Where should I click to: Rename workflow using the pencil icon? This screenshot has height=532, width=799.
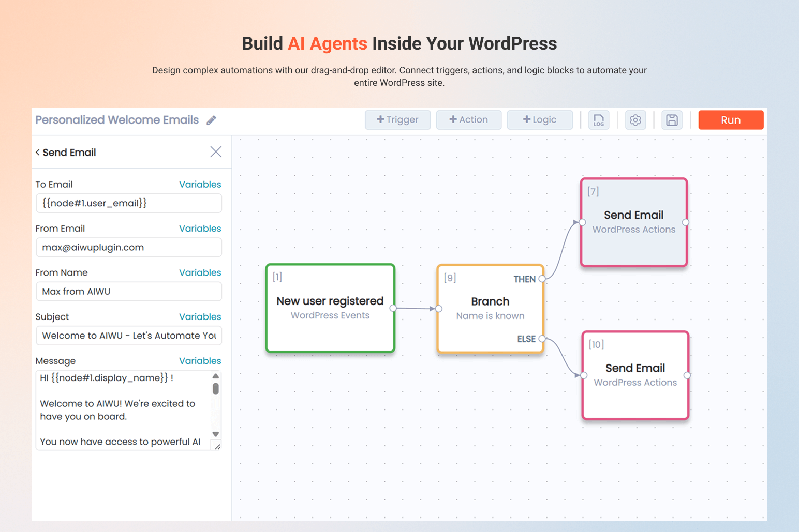tap(211, 120)
